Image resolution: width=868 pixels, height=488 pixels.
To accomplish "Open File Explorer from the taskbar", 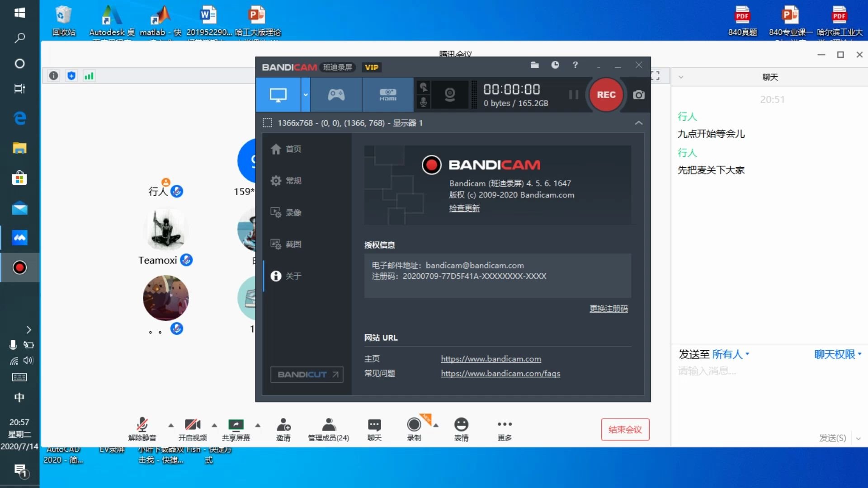I will coord(19,148).
